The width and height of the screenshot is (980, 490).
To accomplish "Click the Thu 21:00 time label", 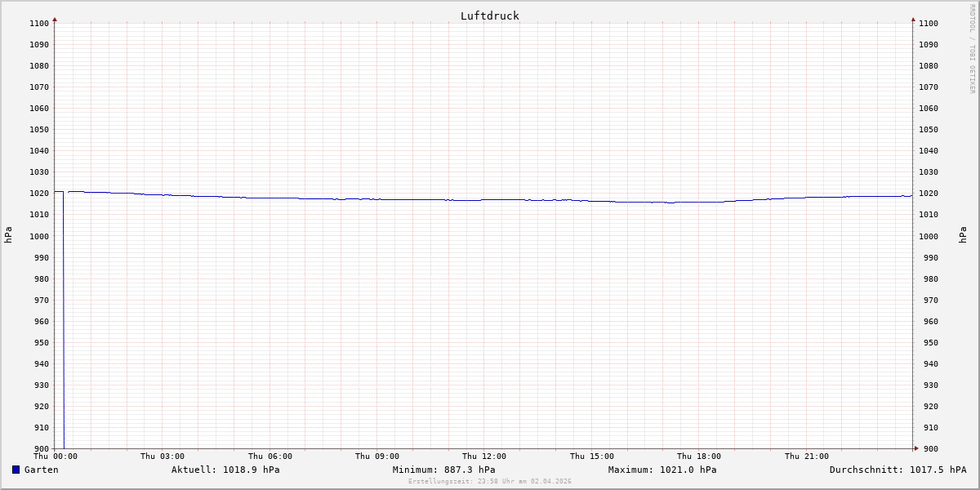I will 806,457.
